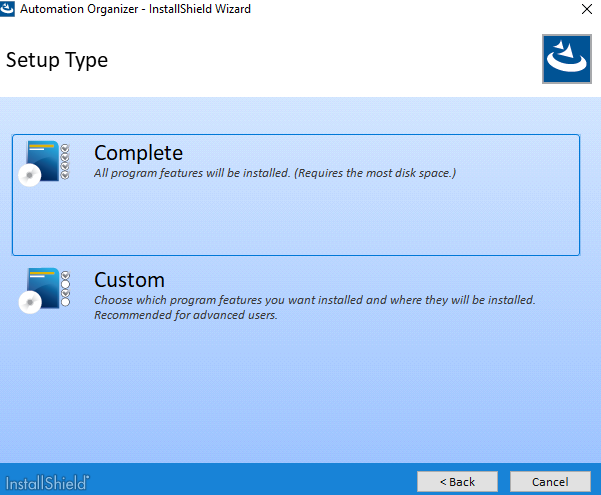The width and height of the screenshot is (601, 495).
Task: Close the InstallShield Wizard window
Action: pos(586,9)
